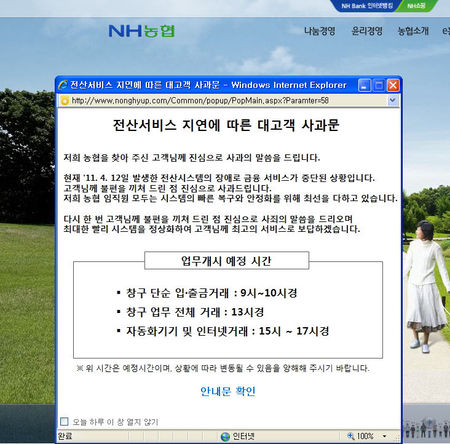This screenshot has width=450, height=444.
Task: Click the 안내문 확인 link
Action: pyautogui.click(x=228, y=391)
